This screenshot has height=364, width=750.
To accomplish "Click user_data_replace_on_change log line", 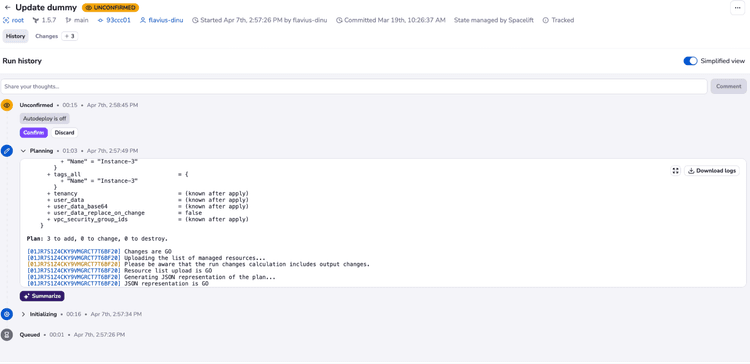I will click(124, 212).
